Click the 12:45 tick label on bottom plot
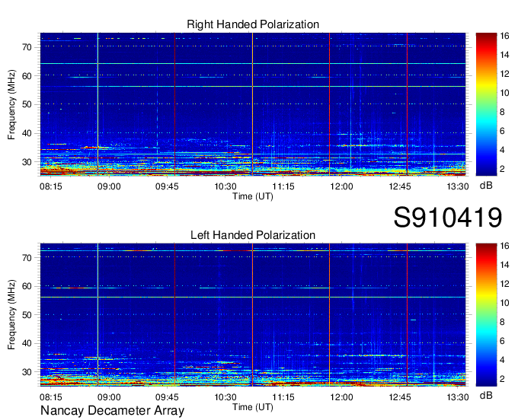This screenshot has height=420, width=518. [400, 397]
